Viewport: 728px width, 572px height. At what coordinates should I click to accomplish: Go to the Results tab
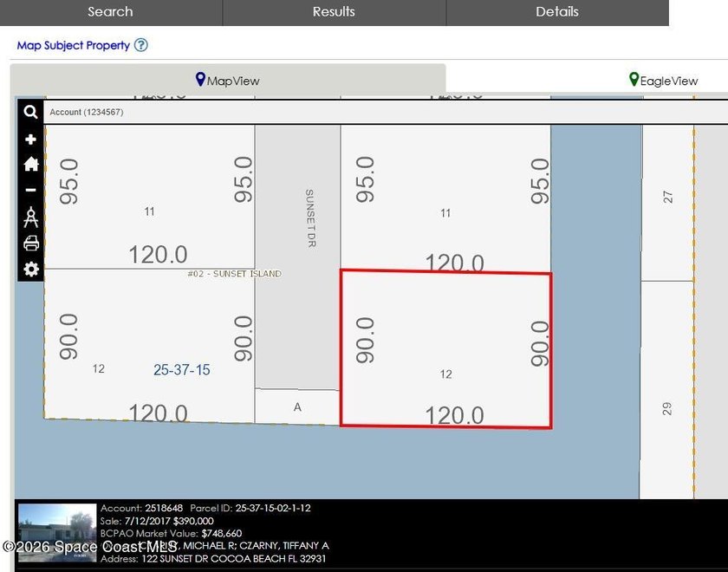tap(334, 12)
